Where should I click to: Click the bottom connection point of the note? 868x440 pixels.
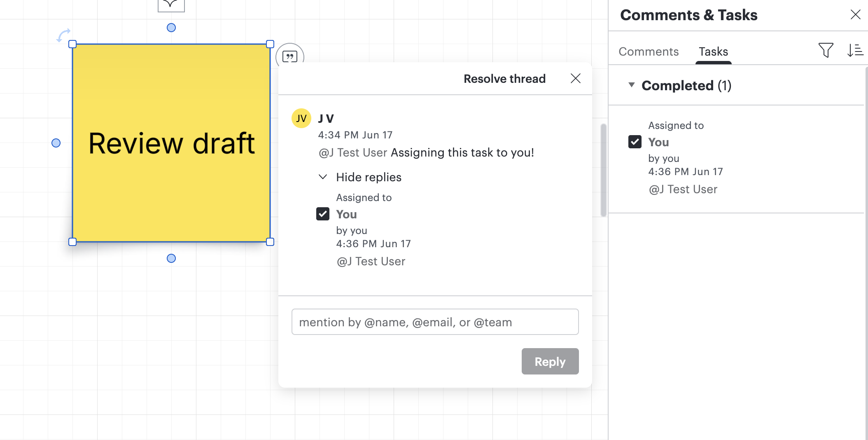point(171,258)
